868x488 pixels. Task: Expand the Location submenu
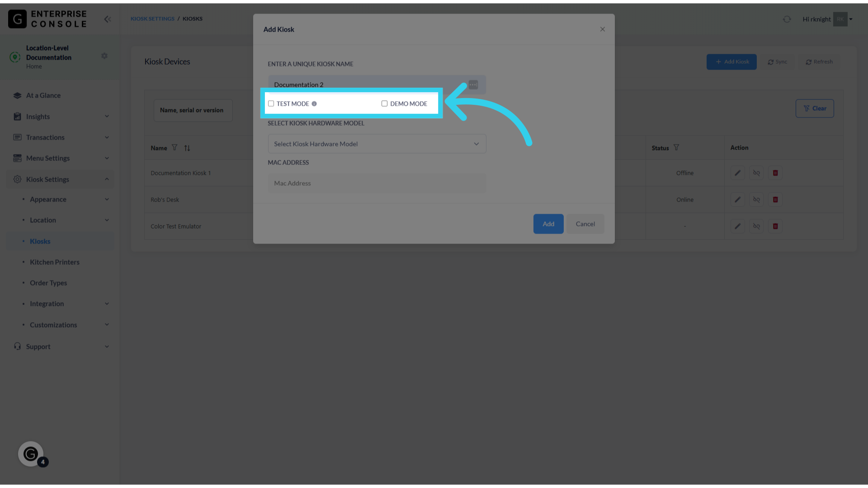[61, 220]
